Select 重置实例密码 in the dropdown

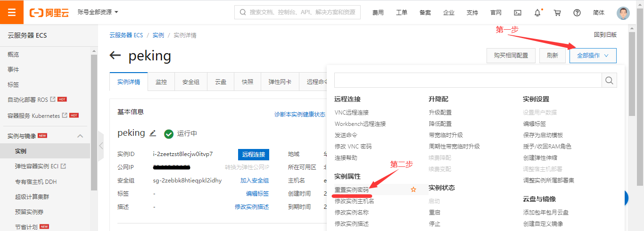tap(352, 190)
